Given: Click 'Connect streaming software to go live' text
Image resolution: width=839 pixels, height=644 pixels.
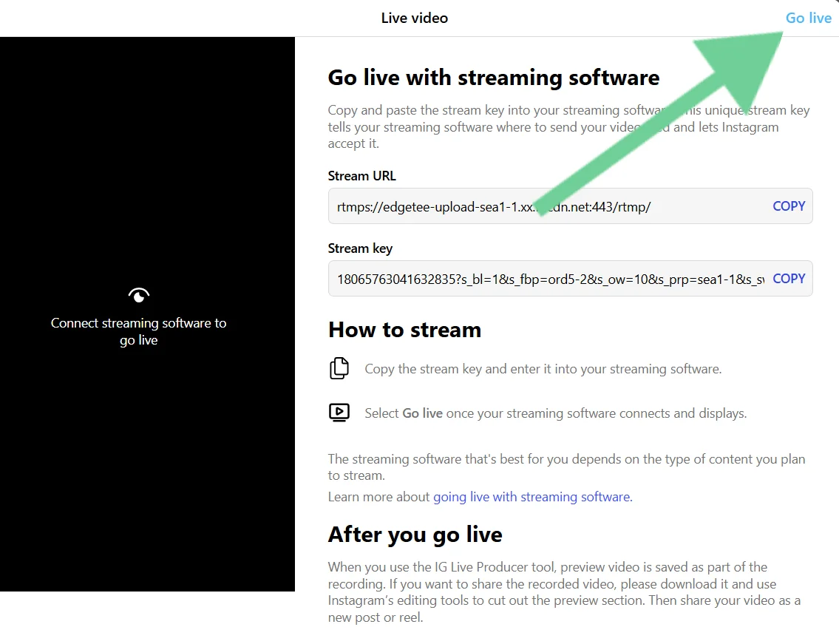Looking at the screenshot, I should [x=138, y=331].
